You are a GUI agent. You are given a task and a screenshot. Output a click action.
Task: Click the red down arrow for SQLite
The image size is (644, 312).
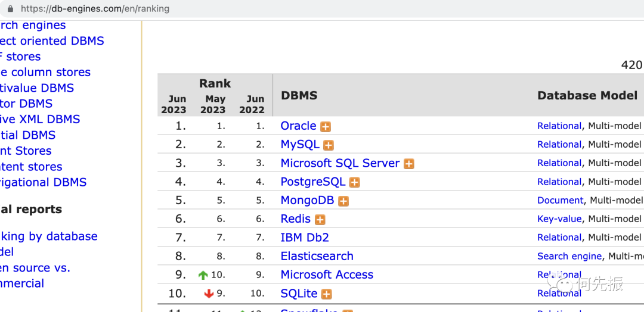(x=209, y=294)
